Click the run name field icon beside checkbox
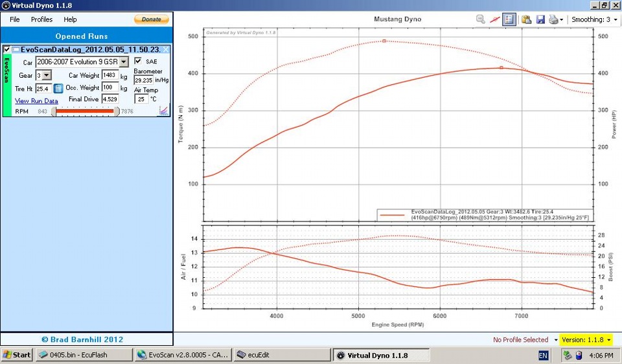 [x=16, y=50]
